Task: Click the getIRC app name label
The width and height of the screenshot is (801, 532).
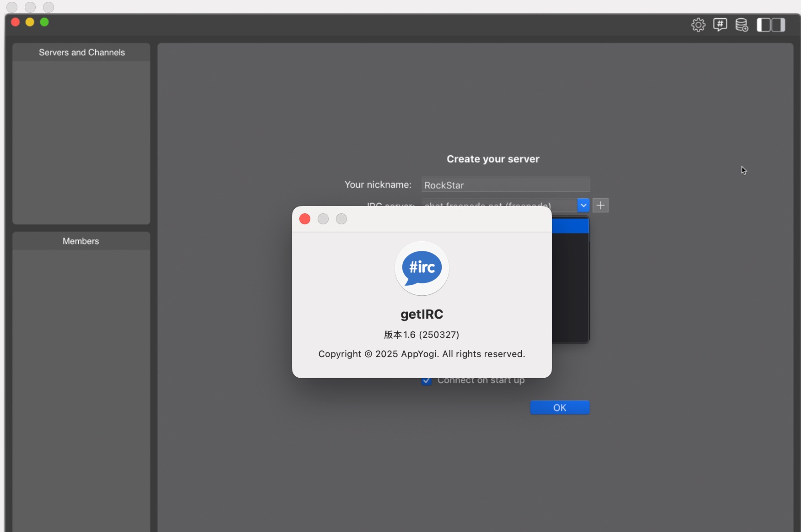Action: pos(422,314)
